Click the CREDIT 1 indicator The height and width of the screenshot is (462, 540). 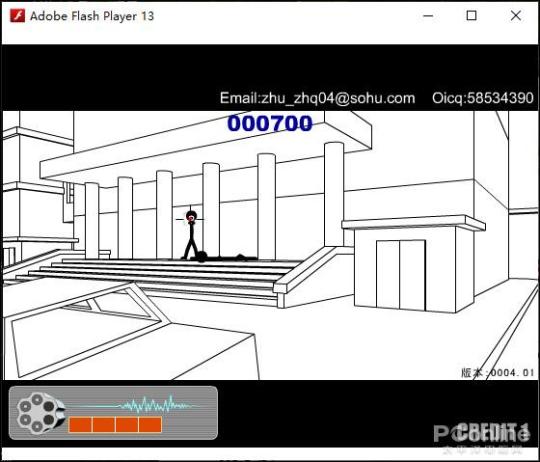click(x=493, y=432)
